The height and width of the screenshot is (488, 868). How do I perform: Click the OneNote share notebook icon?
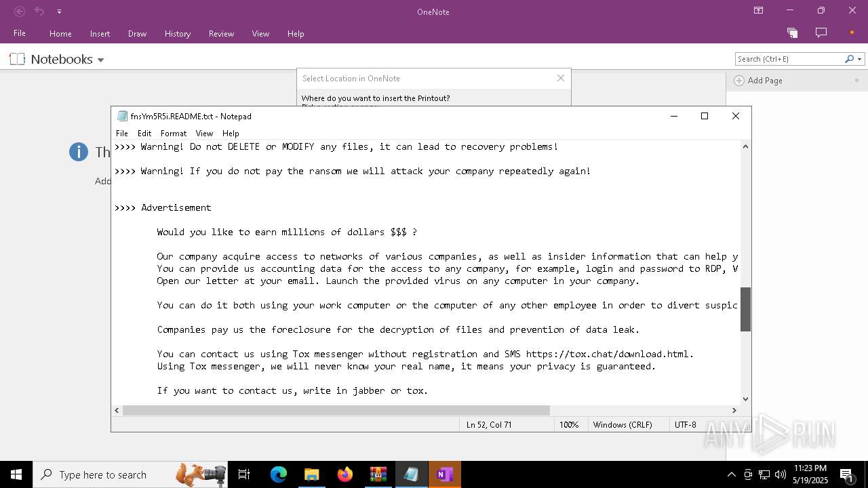(792, 33)
